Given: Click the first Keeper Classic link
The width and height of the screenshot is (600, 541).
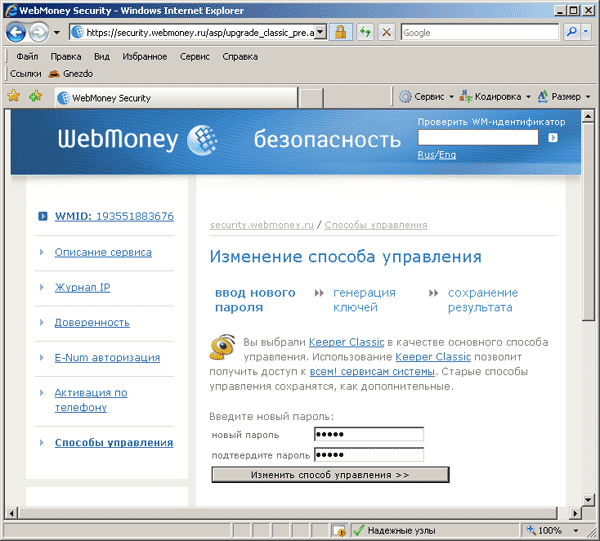Looking at the screenshot, I should click(346, 342).
